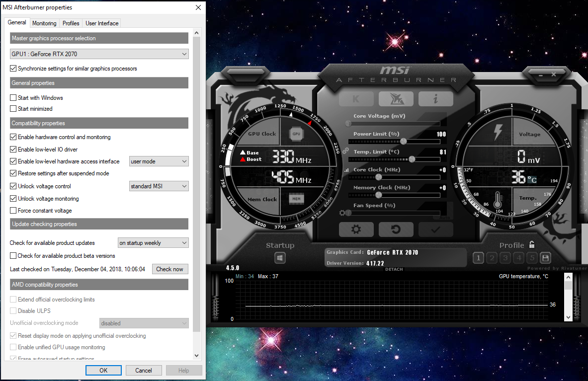Open Afterburner settings gear button
Image resolution: width=588 pixels, height=381 pixels.
(x=356, y=229)
